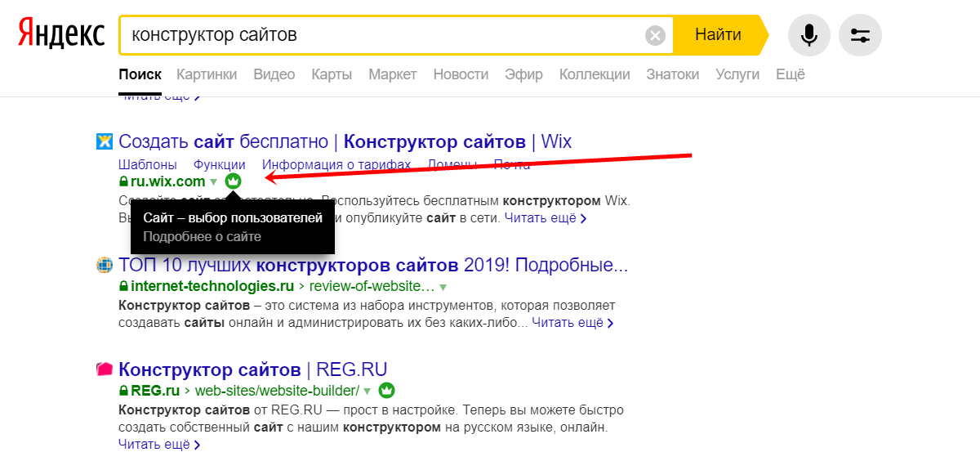980x470 pixels.
Task: Open the Ещё menu in navigation
Action: [x=790, y=74]
